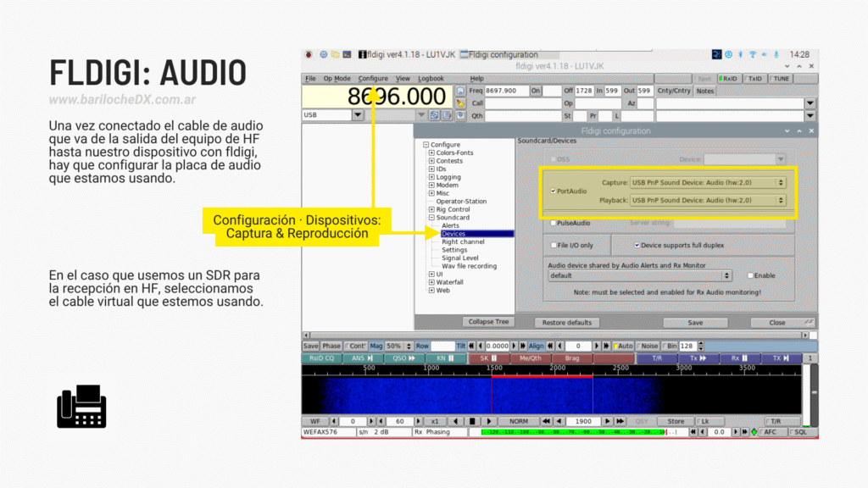
Task: Disable the PortAudio checkbox
Action: pyautogui.click(x=554, y=191)
